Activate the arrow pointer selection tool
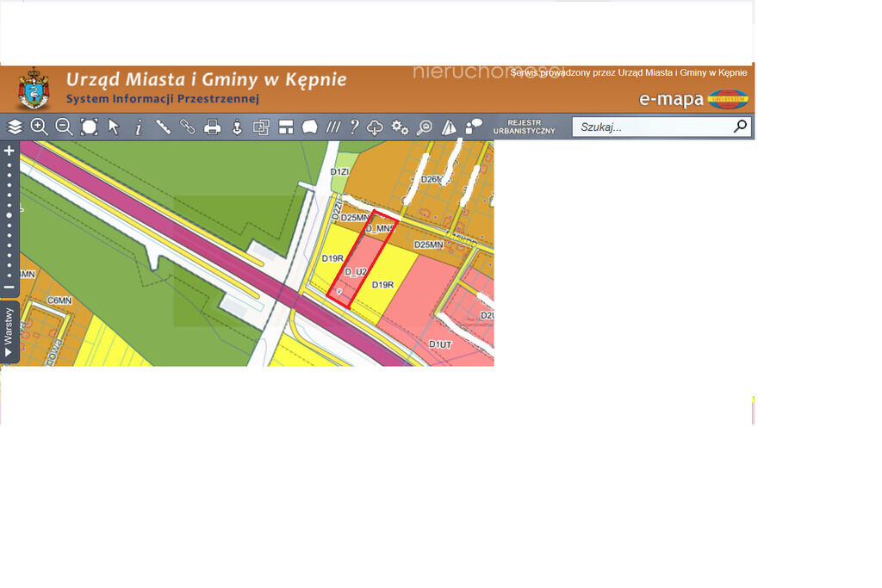 [x=114, y=127]
